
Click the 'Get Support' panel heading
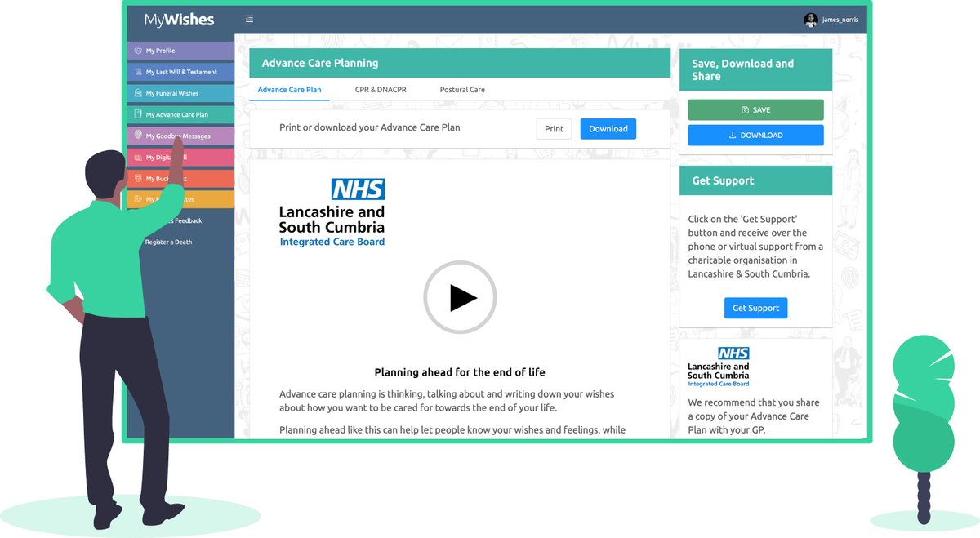[723, 180]
